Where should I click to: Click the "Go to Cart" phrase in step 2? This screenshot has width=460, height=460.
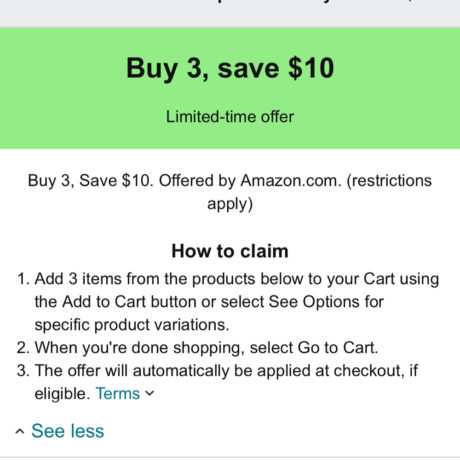click(x=338, y=348)
